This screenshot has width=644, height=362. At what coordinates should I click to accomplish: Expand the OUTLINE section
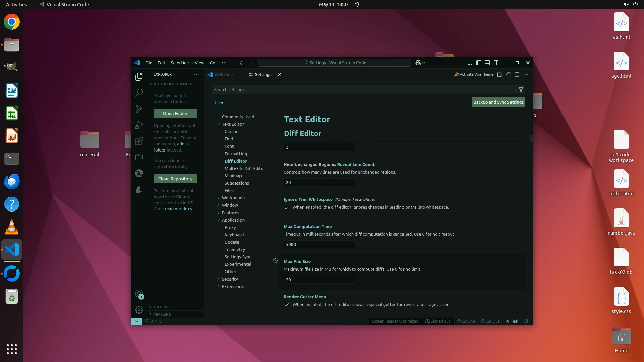(x=162, y=307)
